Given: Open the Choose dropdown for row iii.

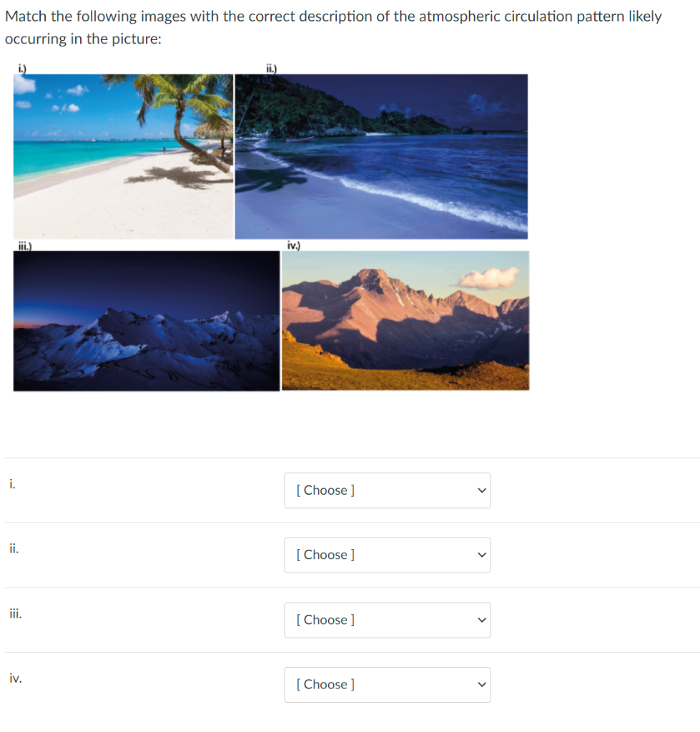Looking at the screenshot, I should pos(387,620).
